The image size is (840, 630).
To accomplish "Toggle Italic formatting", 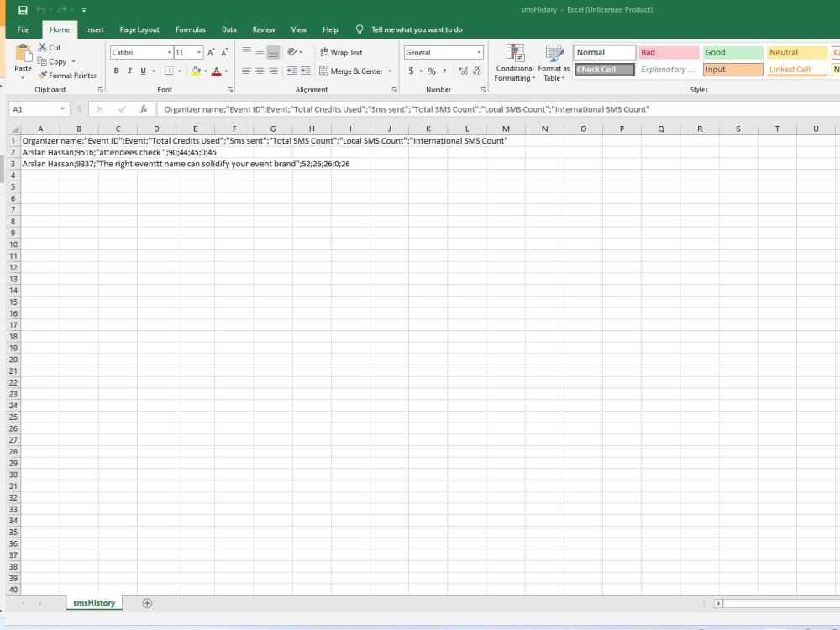I will pos(129,71).
